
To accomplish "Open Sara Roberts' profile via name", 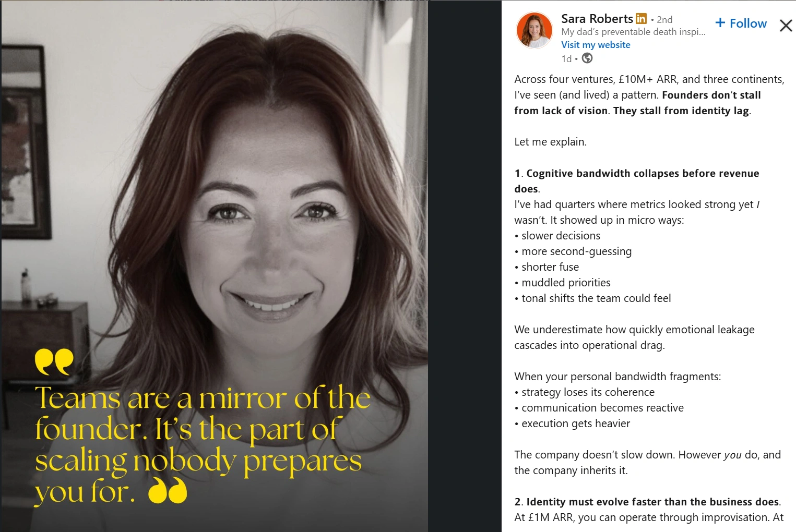I will tap(597, 19).
